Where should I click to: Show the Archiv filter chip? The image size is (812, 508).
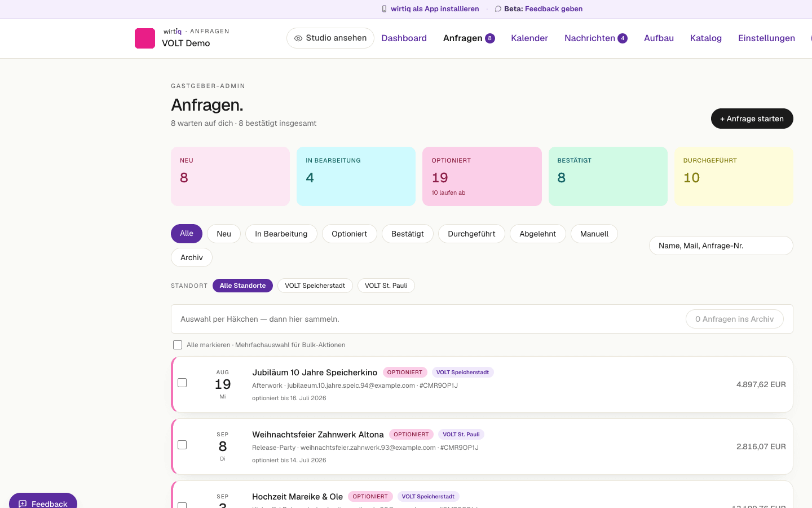pyautogui.click(x=192, y=257)
